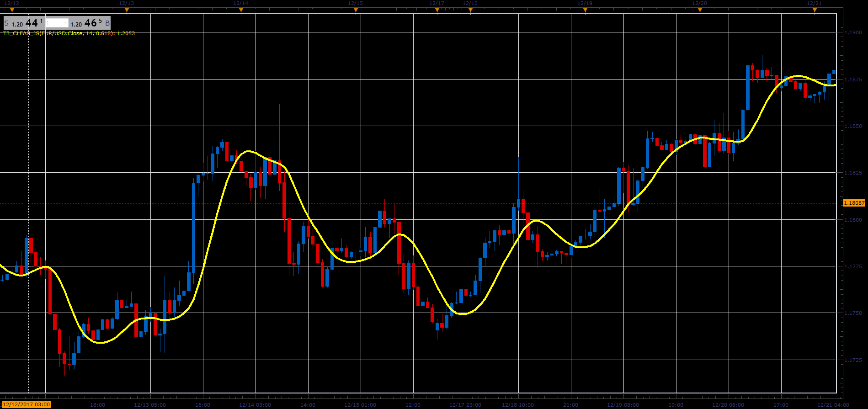Click the 12/13 05:00 time axis label
868x409 pixels.
click(150, 405)
